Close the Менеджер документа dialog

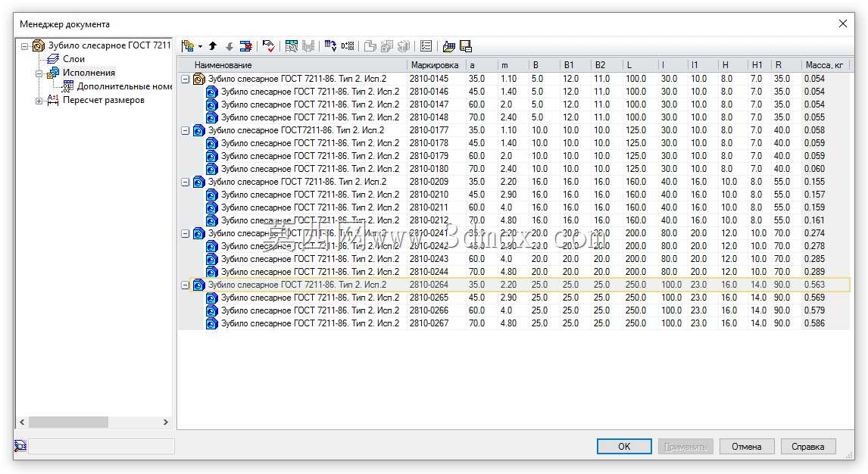coord(842,23)
